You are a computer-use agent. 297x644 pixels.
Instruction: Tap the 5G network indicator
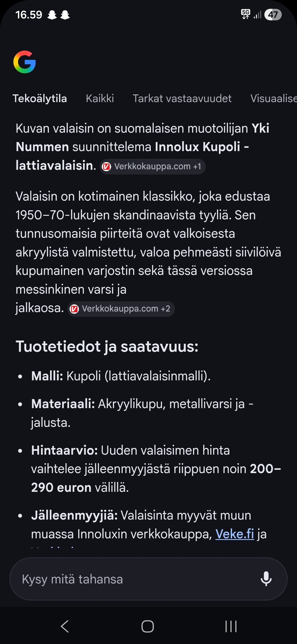[x=245, y=14]
